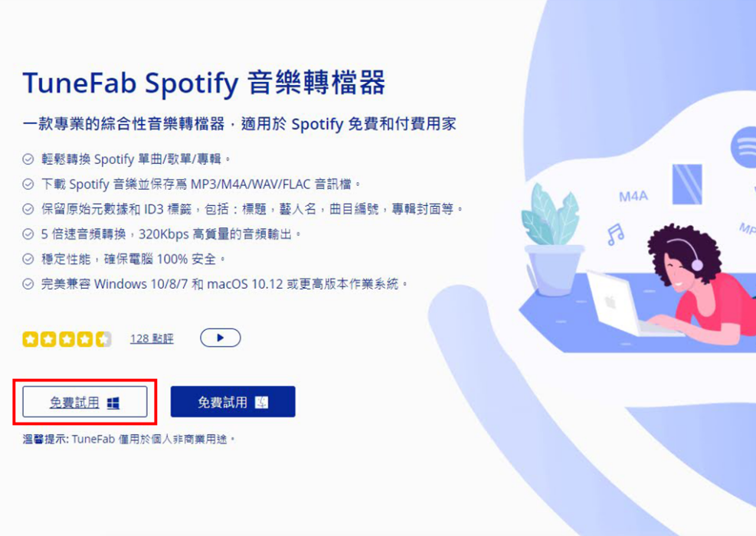Click the Mac 免費試用 download button
756x536 pixels.
tap(233, 401)
